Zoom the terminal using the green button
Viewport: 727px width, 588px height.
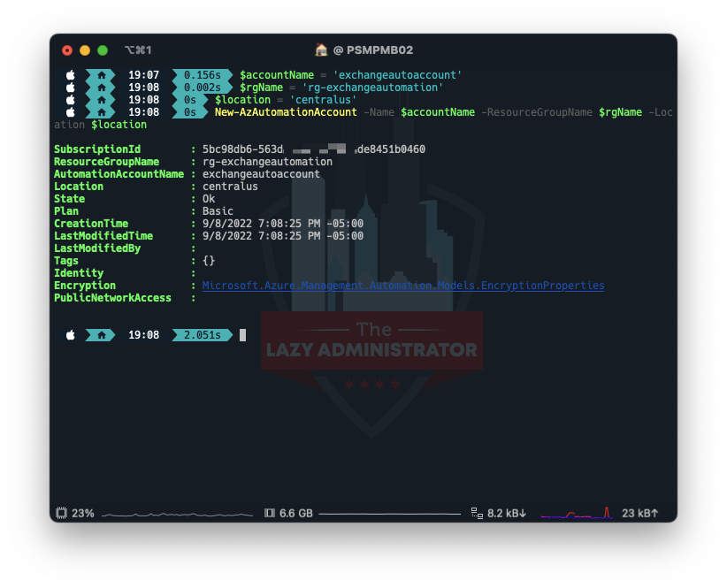pyautogui.click(x=103, y=50)
